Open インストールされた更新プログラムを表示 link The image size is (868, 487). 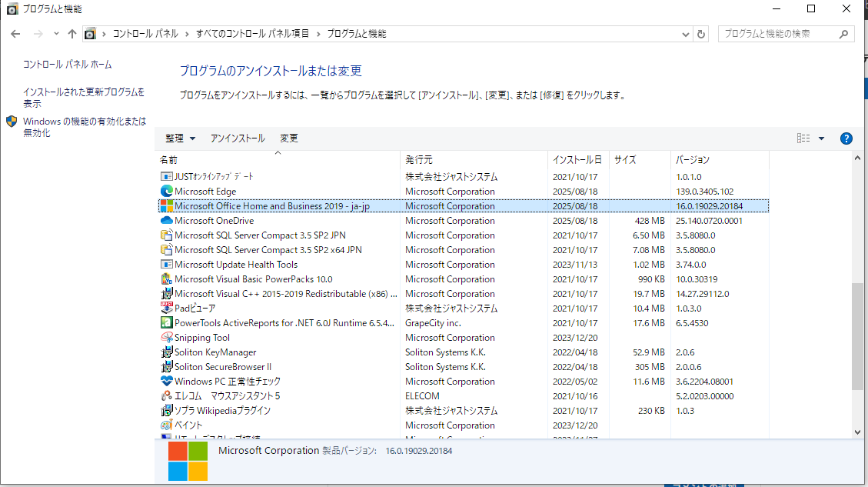click(83, 98)
